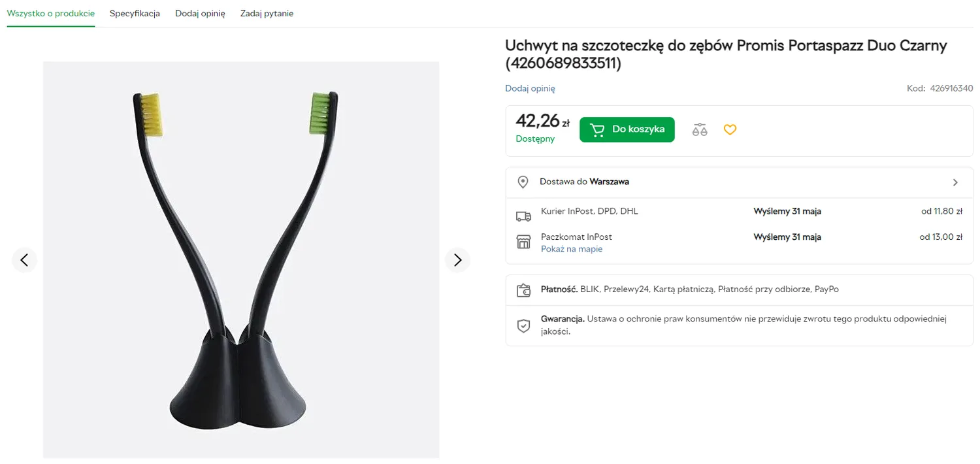Click the product title heading
This screenshot has height=464, width=980.
click(x=725, y=54)
